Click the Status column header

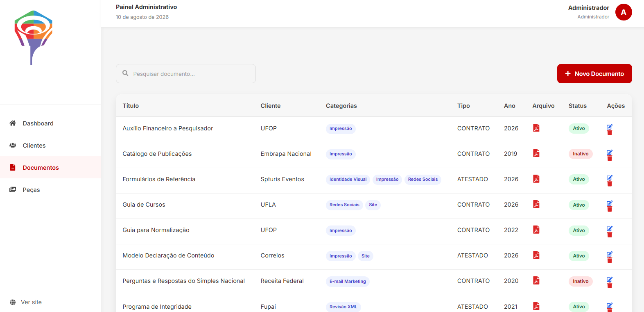(578, 106)
